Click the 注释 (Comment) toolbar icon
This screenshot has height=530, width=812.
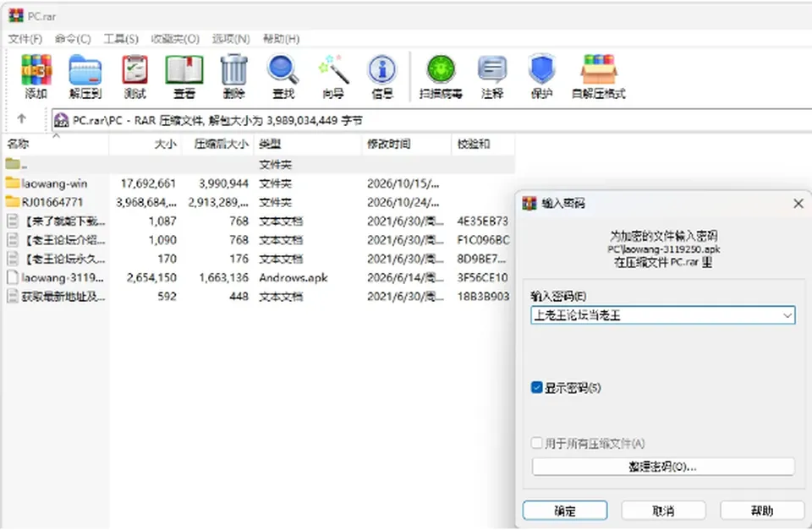492,76
